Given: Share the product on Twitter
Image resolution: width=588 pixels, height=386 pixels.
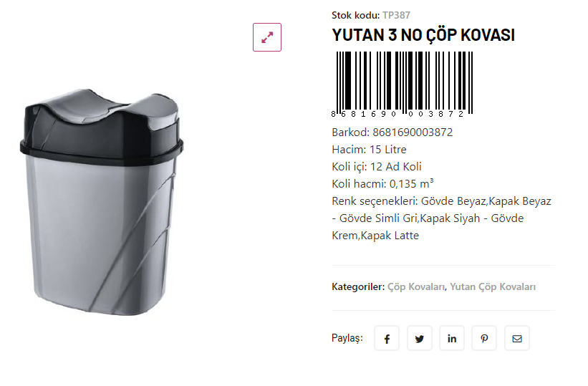Looking at the screenshot, I should tap(419, 338).
